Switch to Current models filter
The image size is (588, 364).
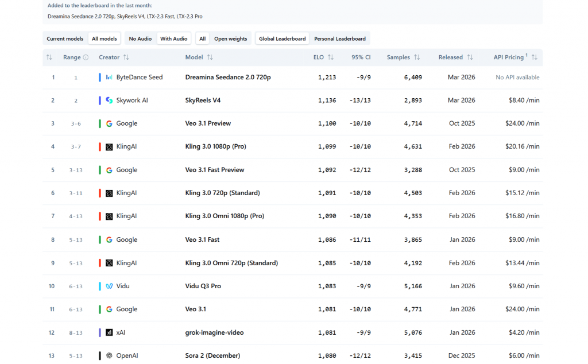point(65,39)
